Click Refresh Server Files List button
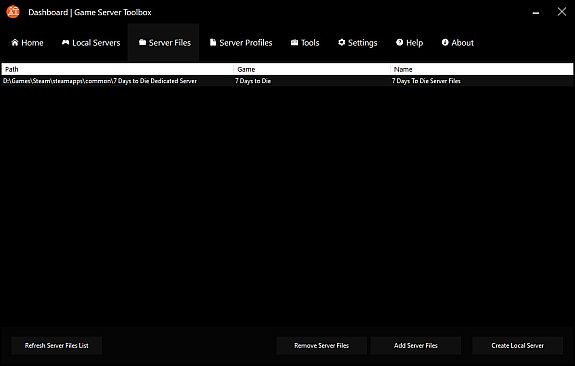The width and height of the screenshot is (575, 366). click(56, 345)
